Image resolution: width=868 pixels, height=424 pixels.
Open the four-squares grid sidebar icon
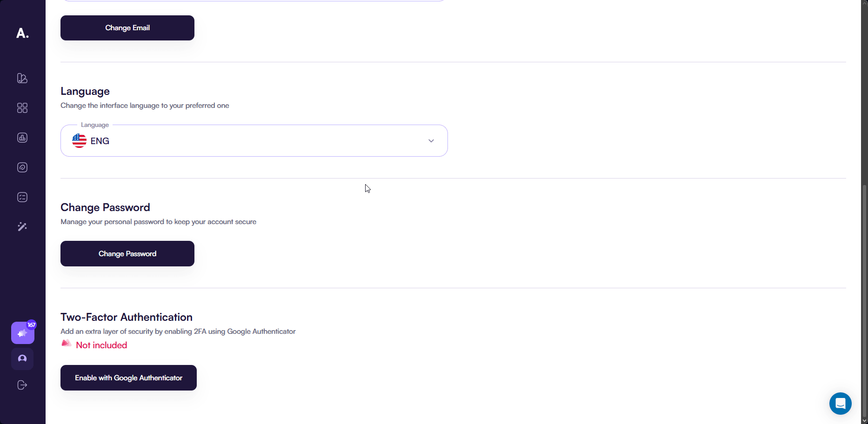point(22,108)
